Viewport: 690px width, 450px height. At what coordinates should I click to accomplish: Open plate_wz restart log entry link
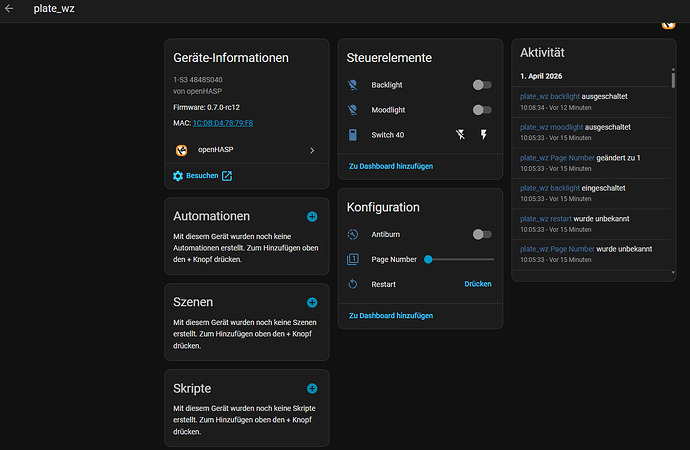tap(546, 219)
